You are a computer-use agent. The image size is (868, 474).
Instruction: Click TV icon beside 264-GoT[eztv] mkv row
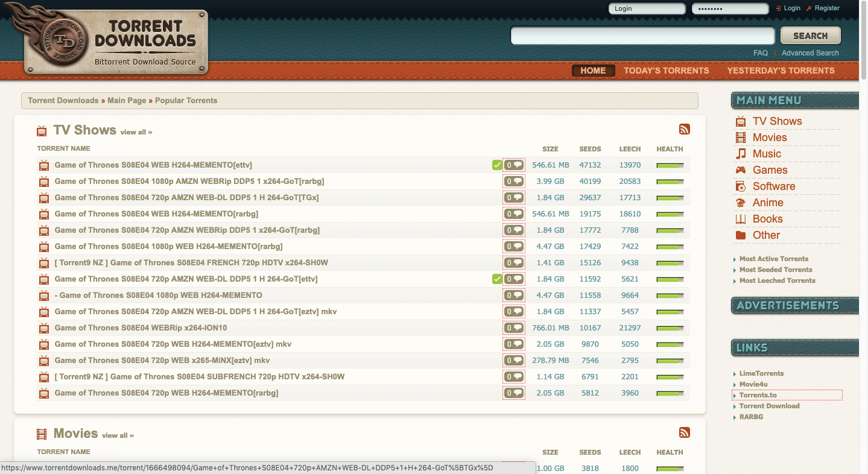(43, 312)
